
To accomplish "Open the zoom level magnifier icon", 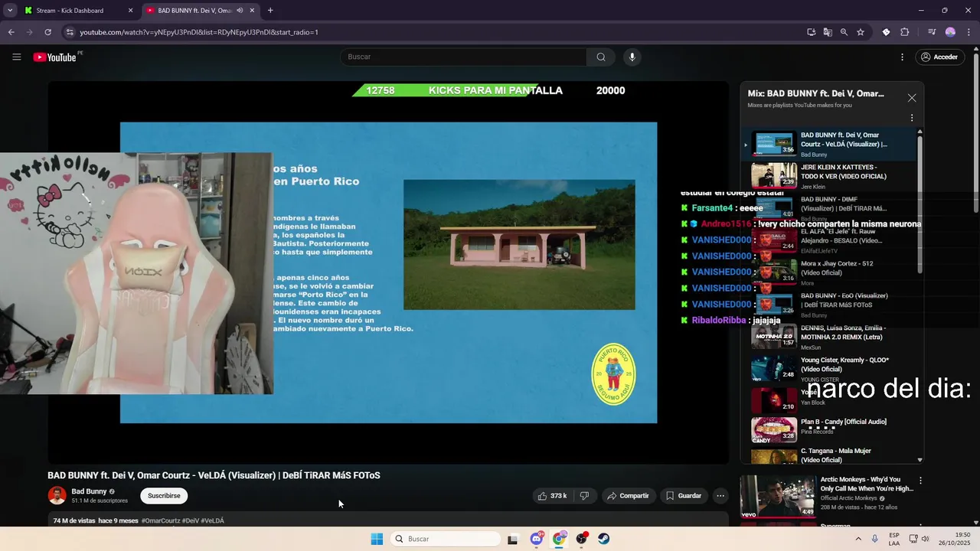I will tap(844, 32).
